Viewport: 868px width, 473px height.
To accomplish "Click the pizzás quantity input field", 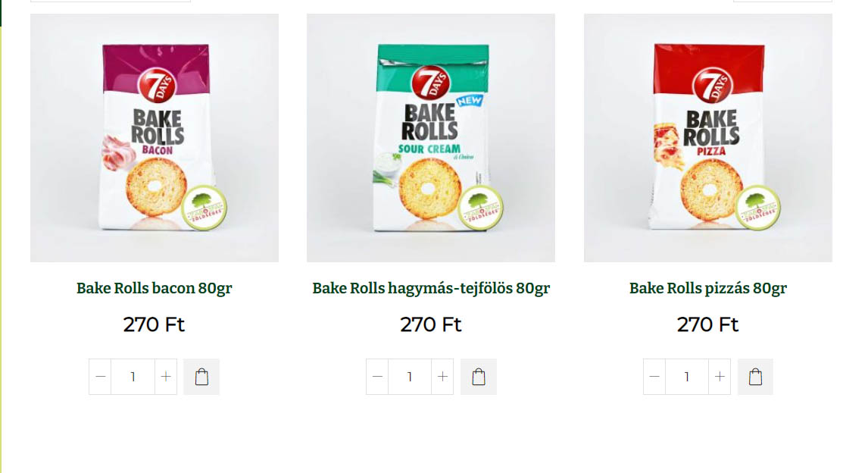I will (x=687, y=377).
